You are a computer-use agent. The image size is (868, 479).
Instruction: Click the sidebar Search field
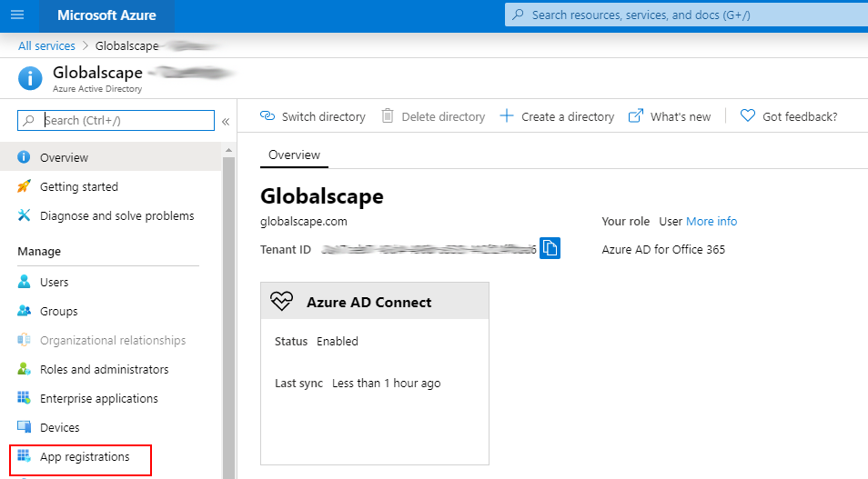click(x=126, y=120)
